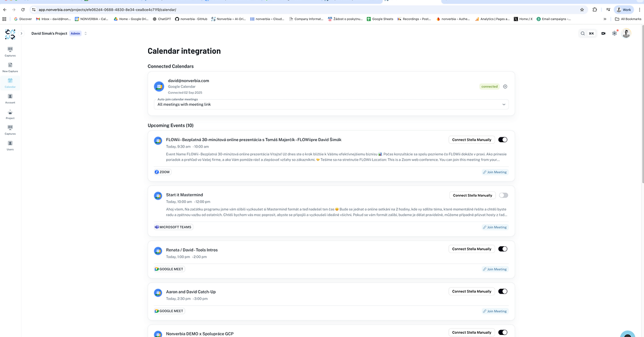Click the video camera icon in the header
644x337 pixels.
(602, 33)
